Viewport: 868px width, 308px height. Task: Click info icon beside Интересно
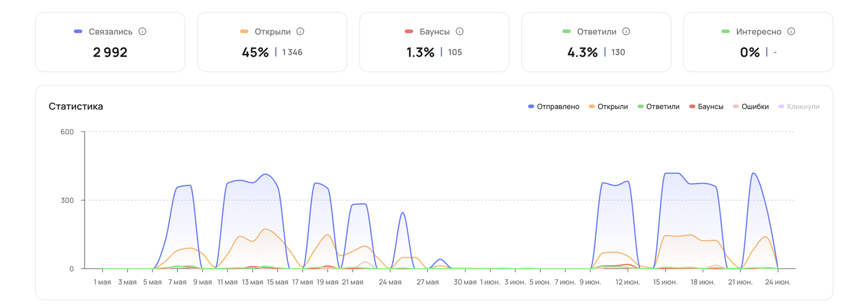pos(791,32)
